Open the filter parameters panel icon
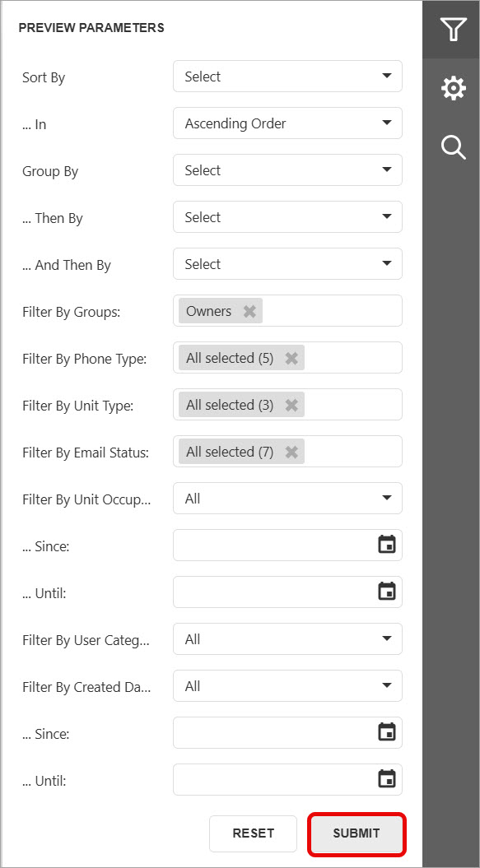 pyautogui.click(x=453, y=29)
